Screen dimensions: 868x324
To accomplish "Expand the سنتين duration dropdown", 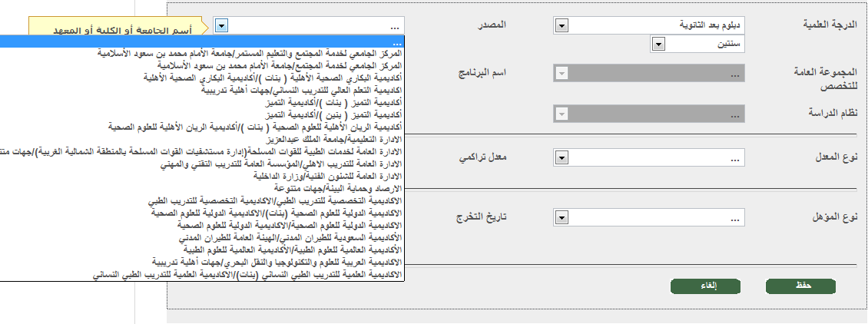I will tap(658, 45).
